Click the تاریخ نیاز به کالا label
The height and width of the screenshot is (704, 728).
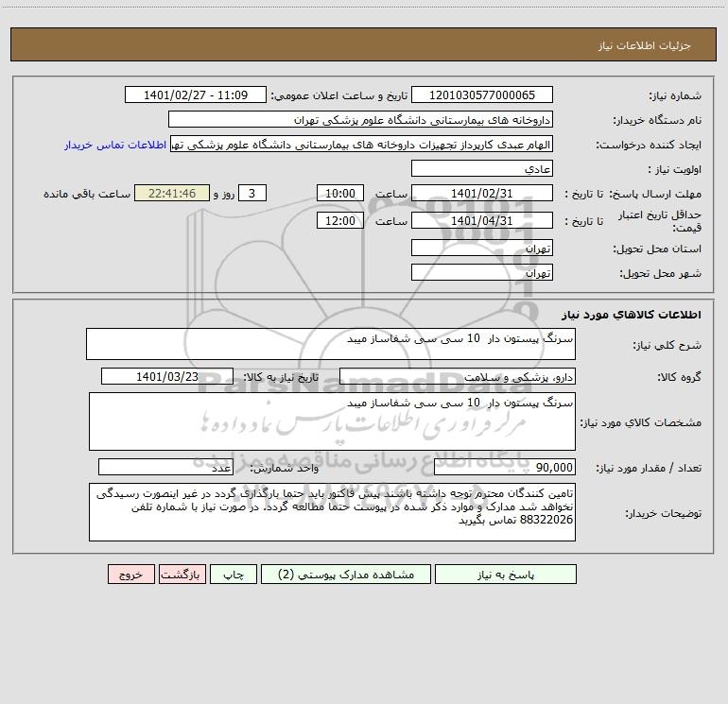click(281, 378)
